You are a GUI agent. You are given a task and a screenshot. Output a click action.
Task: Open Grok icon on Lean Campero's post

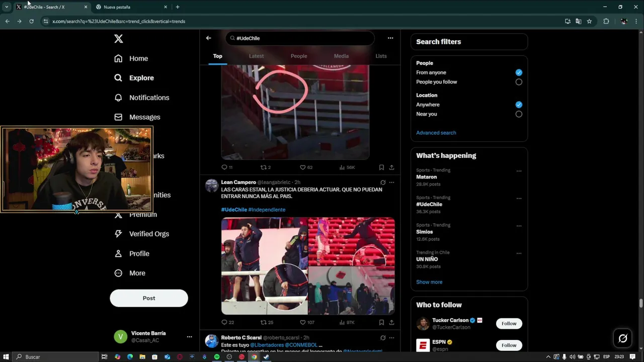[x=383, y=183]
